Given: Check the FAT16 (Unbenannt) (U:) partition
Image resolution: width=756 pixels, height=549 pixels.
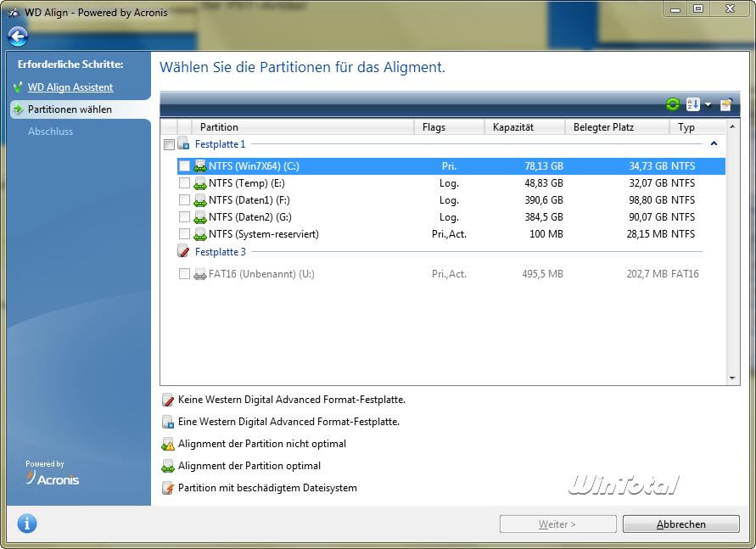Looking at the screenshot, I should pos(184,274).
